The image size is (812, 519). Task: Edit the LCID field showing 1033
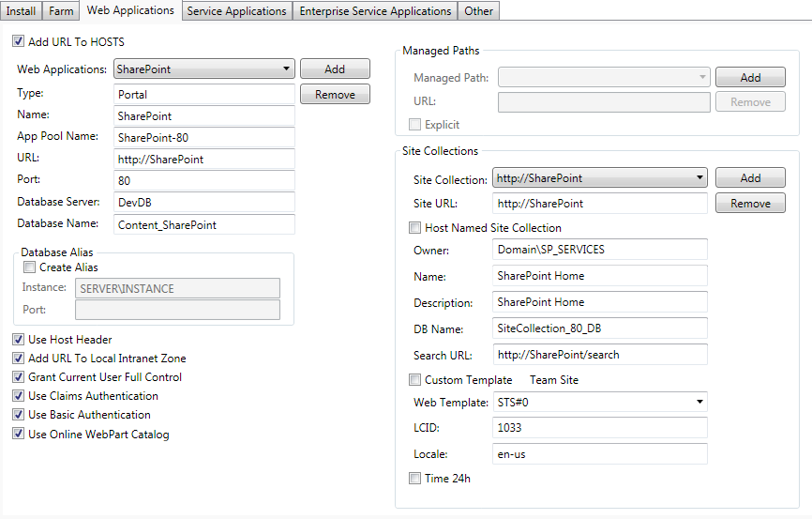click(600, 428)
